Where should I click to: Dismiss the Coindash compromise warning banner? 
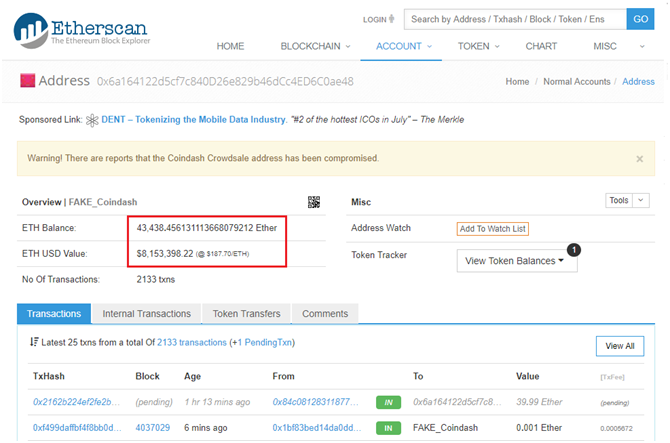[x=639, y=159]
